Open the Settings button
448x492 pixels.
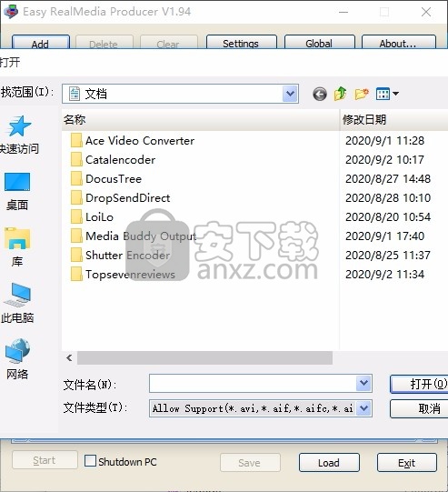pos(242,42)
